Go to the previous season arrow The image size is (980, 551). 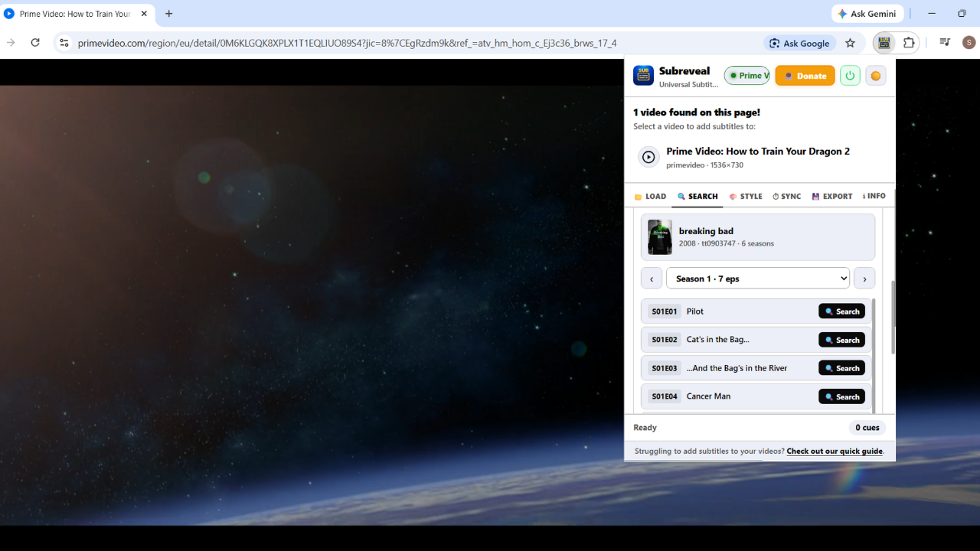coord(652,279)
